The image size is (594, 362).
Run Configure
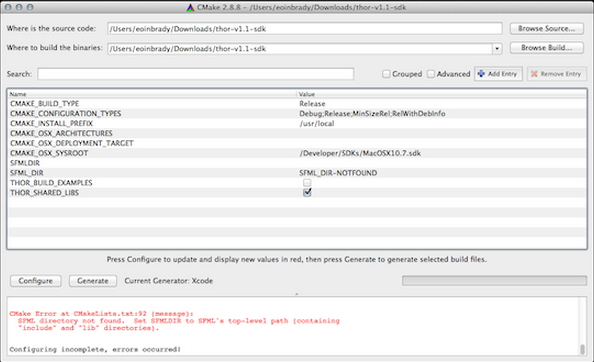(36, 281)
